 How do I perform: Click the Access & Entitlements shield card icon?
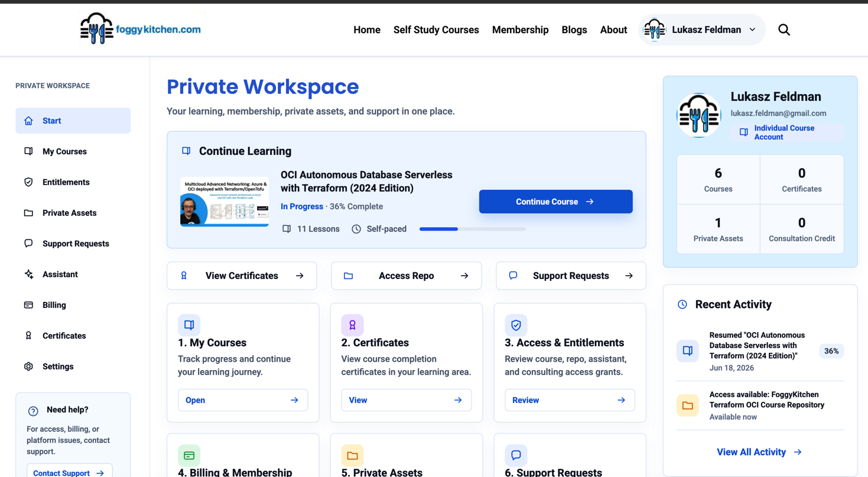pos(516,325)
